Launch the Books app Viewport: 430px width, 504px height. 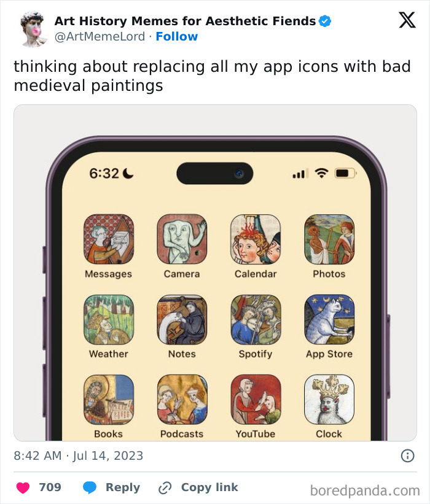coord(108,399)
